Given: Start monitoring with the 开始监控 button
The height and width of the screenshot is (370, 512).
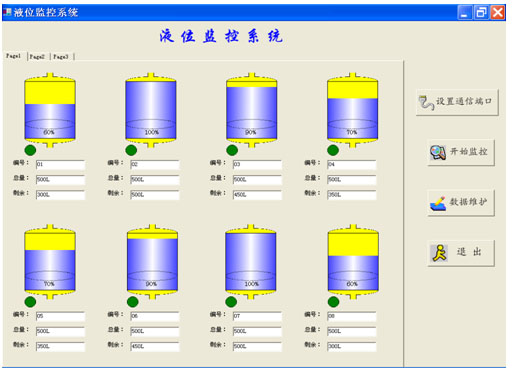Looking at the screenshot, I should 461,153.
